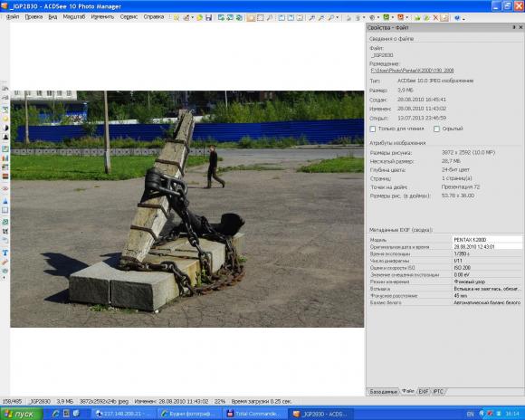Image resolution: width=525 pixels, height=420 pixels.
Task: Open the orange toolbar icon dropdown arrow
Action: 406,18
